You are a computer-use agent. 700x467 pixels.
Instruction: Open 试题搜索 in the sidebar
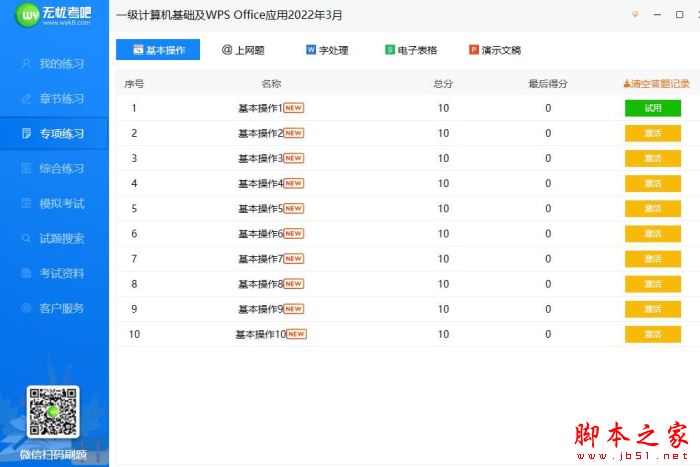54,238
